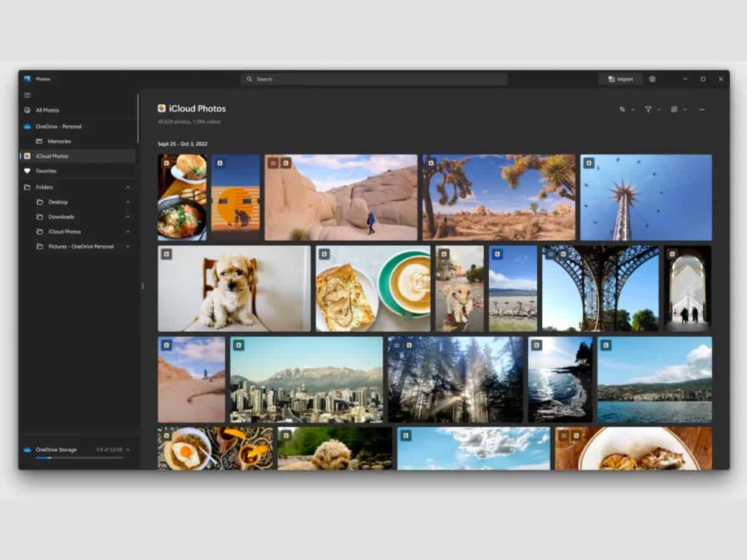This screenshot has height=560, width=747.
Task: Toggle the hamburger navigation menu
Action: point(27,95)
